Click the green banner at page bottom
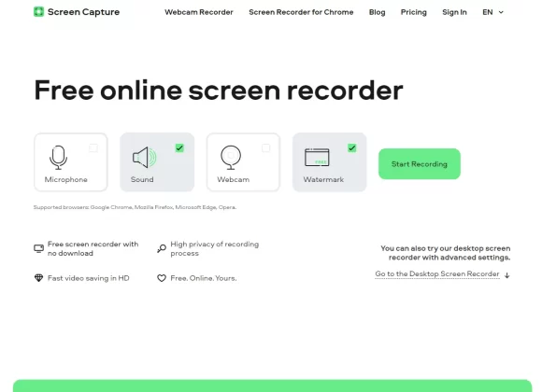Screen dimensions: 542x392 (272, 385)
